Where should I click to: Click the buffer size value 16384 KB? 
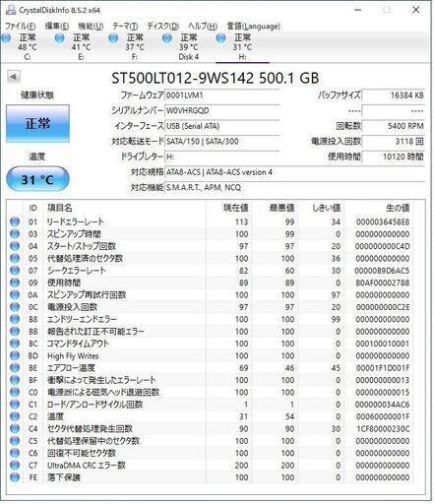tap(394, 95)
